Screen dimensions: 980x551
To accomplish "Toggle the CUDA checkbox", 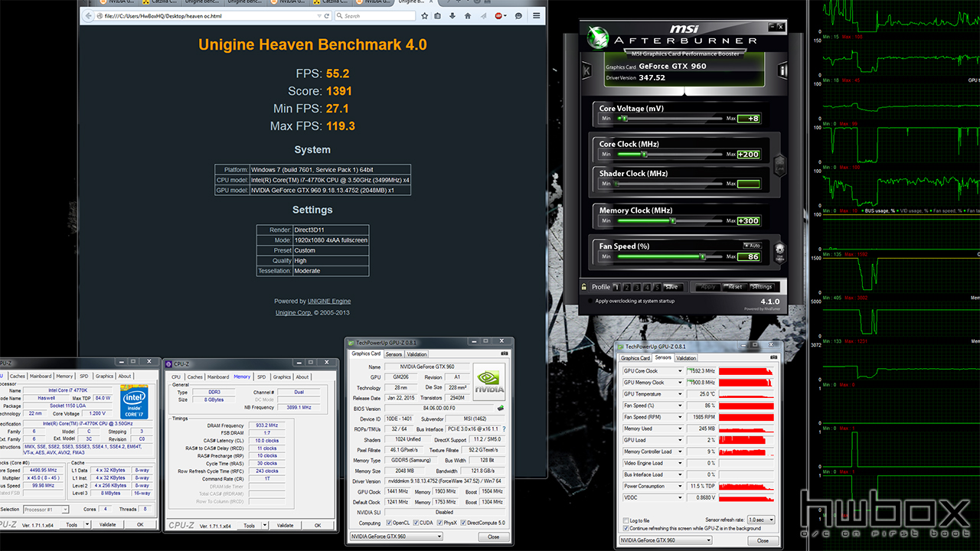I will coord(416,523).
